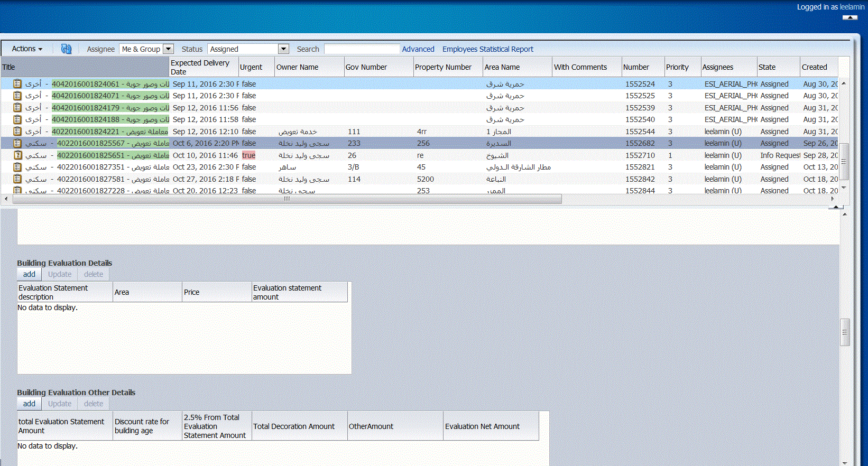This screenshot has width=868, height=466.
Task: Click horizontal scrollbar left arrow
Action: [x=6, y=199]
